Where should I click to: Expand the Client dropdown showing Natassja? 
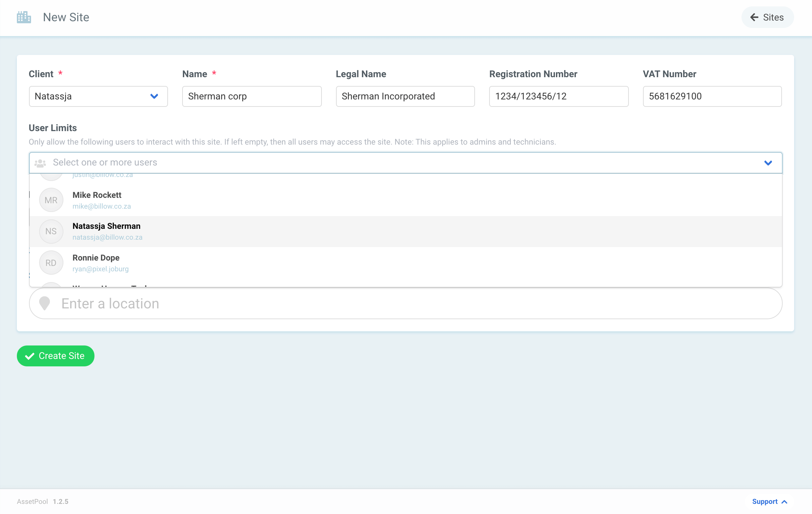[154, 96]
